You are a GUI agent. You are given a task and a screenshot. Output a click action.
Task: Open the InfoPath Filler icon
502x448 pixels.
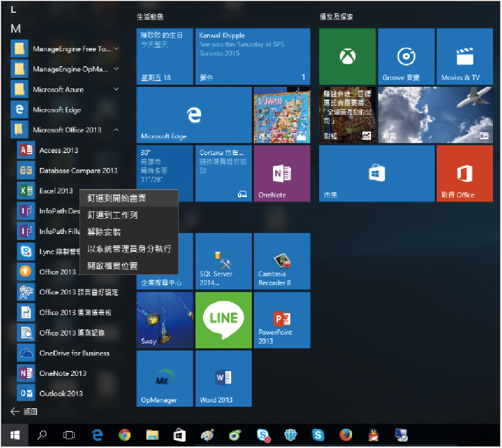[26, 231]
